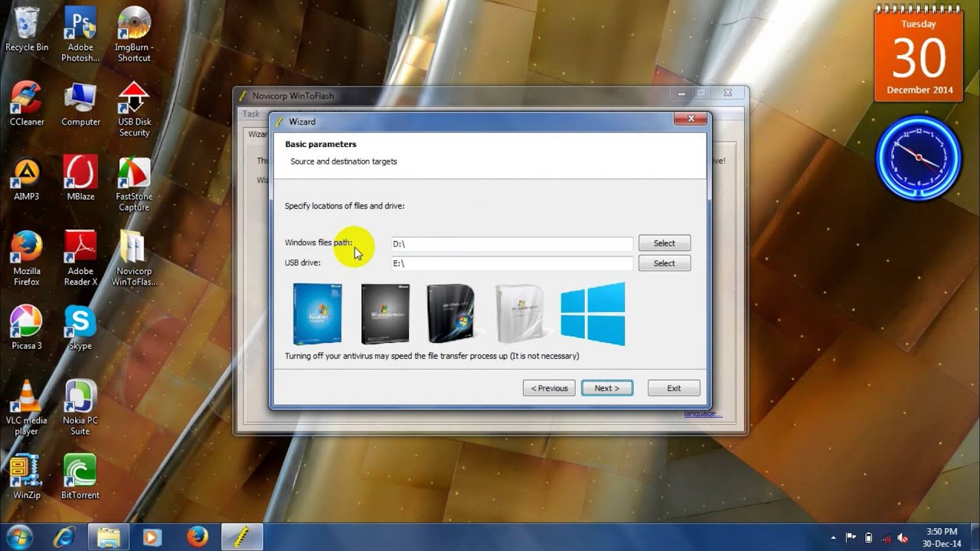Open the WinZip desktop shortcut

coord(27,476)
